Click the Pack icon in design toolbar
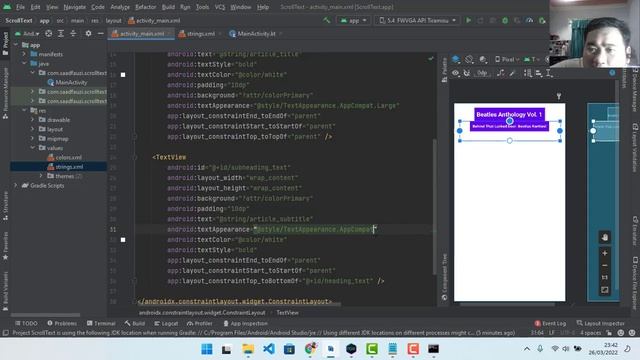Viewport: 640px width, 360px height. 528,73
